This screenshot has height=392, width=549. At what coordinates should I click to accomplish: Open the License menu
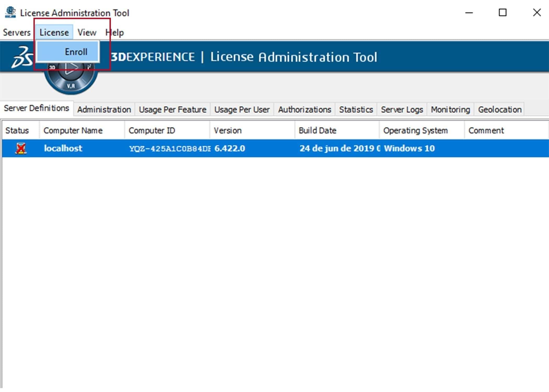click(x=54, y=33)
